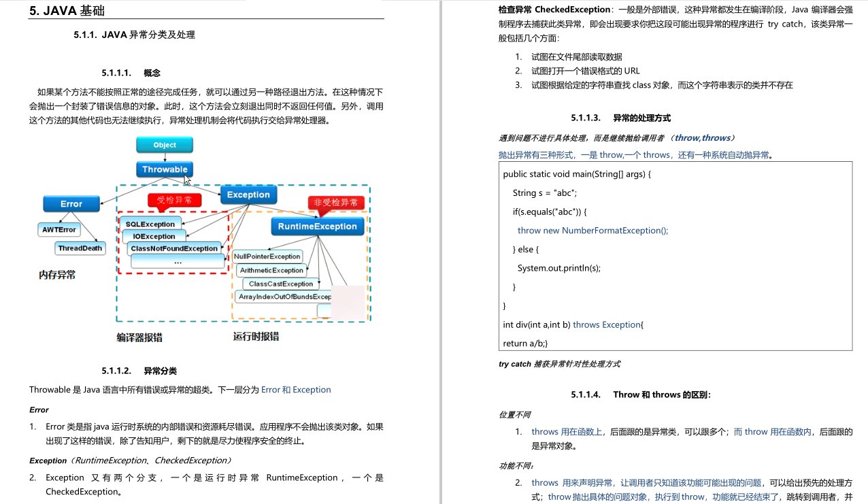Select the Error node in the diagram
The image size is (868, 504).
pos(71,203)
